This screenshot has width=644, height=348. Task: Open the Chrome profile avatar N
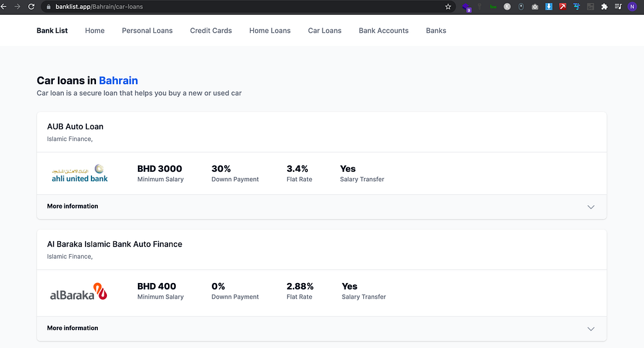[632, 6]
